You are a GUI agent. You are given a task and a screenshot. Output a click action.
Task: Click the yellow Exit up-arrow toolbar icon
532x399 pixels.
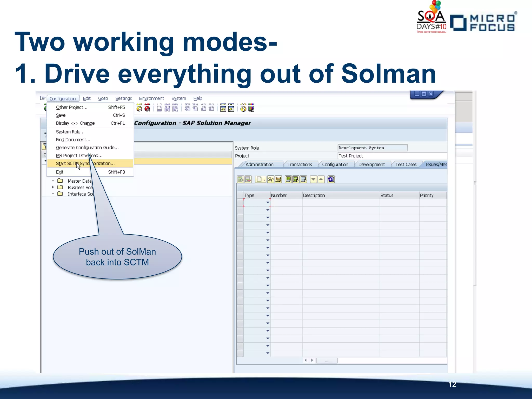point(139,109)
